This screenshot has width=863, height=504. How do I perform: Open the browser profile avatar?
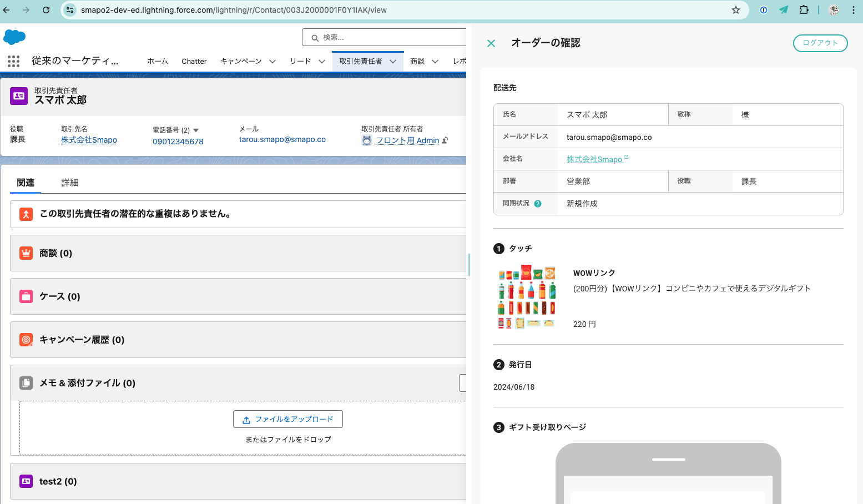click(834, 10)
